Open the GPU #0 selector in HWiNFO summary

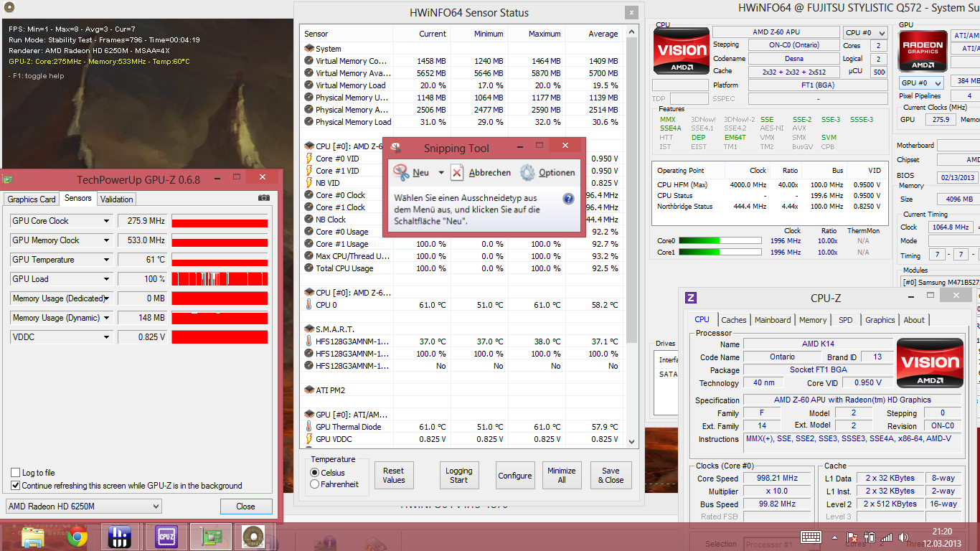pos(921,83)
